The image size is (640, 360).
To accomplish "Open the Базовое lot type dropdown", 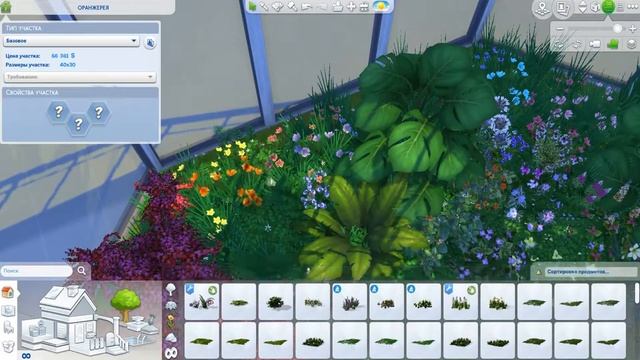I will pos(71,41).
